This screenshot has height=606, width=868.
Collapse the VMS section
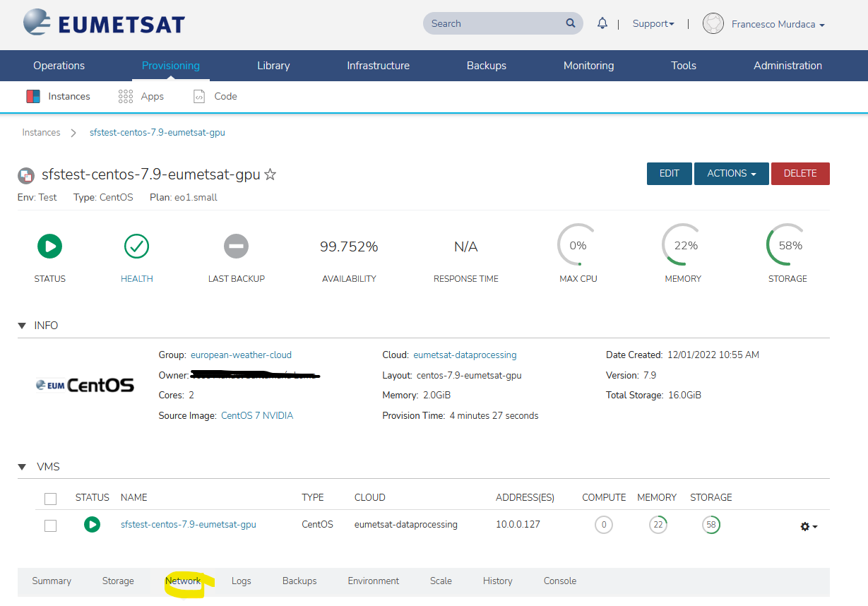21,467
